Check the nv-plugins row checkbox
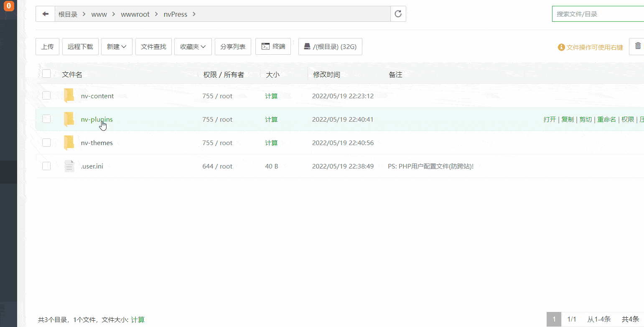 [x=46, y=119]
